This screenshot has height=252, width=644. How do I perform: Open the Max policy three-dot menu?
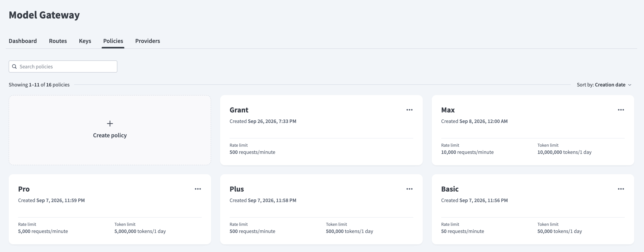621,110
